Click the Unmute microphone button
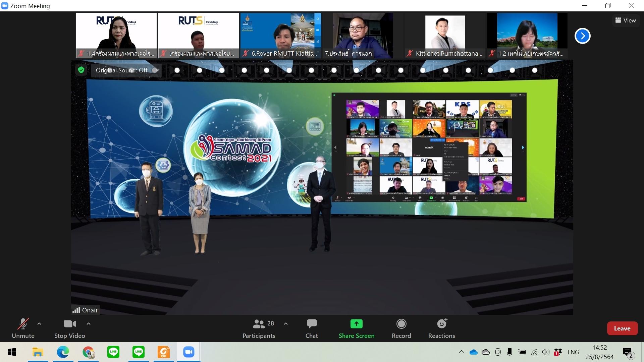644x362 pixels. [23, 328]
